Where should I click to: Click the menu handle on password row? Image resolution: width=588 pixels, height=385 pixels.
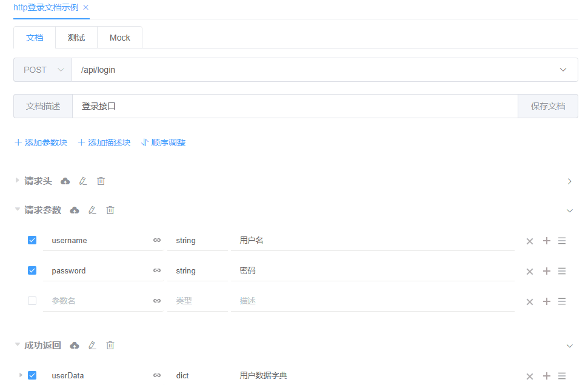[562, 271]
